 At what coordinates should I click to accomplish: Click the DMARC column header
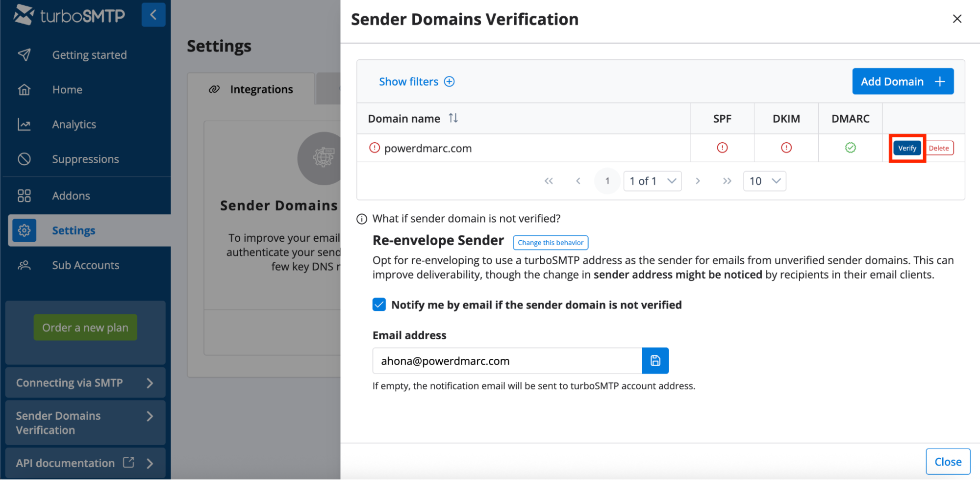[x=850, y=118]
